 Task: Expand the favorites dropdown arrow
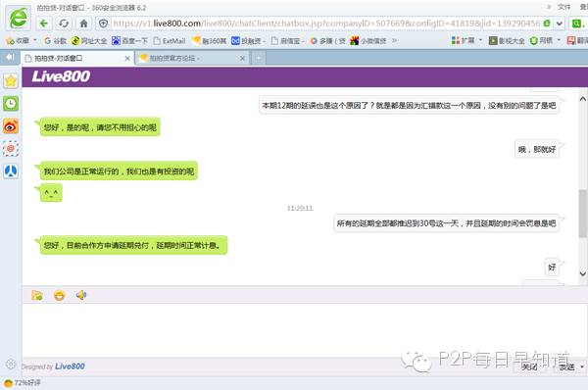point(35,40)
